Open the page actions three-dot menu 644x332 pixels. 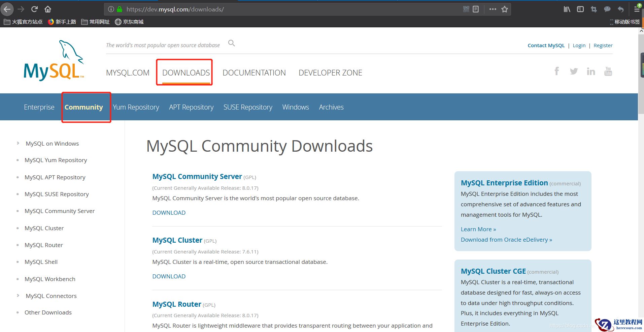[x=493, y=9]
